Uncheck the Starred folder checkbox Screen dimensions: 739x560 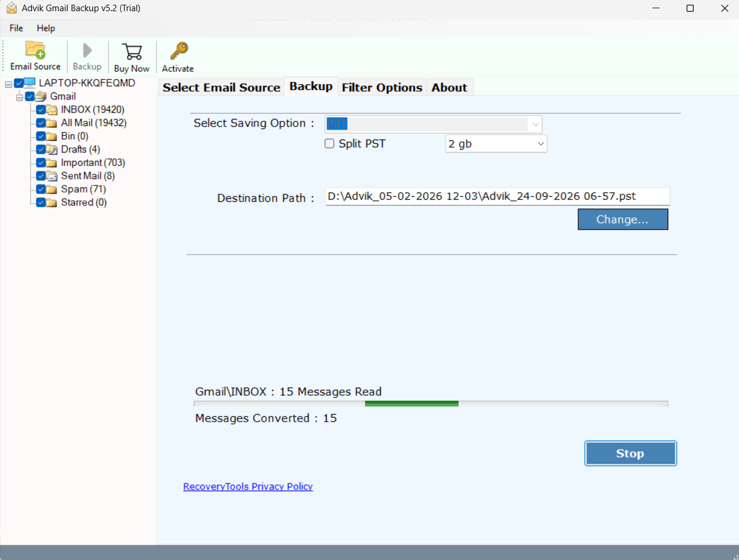click(41, 203)
